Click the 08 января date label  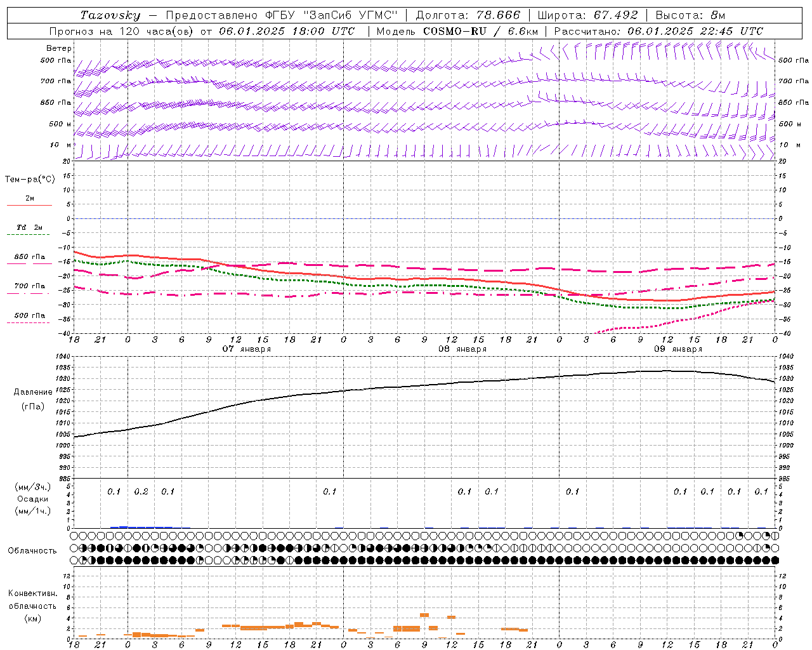coord(462,349)
